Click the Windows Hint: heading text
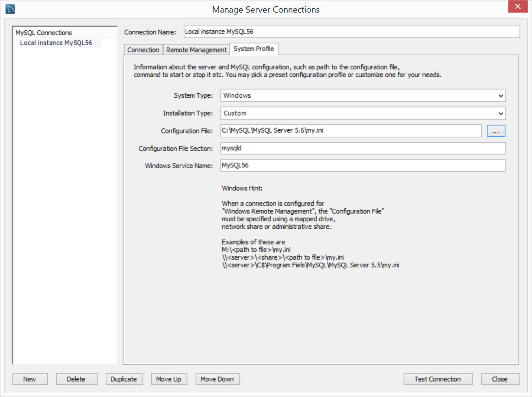Image resolution: width=532 pixels, height=397 pixels. click(242, 188)
